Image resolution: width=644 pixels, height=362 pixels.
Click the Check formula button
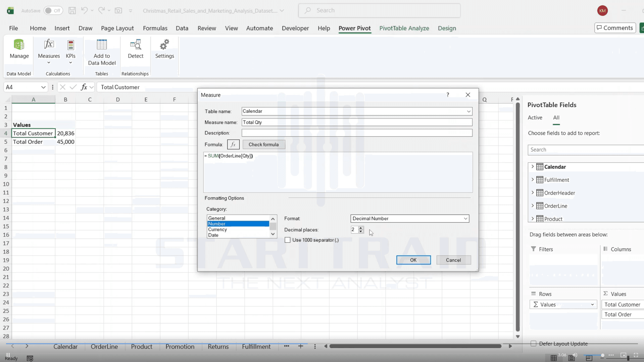point(263,145)
